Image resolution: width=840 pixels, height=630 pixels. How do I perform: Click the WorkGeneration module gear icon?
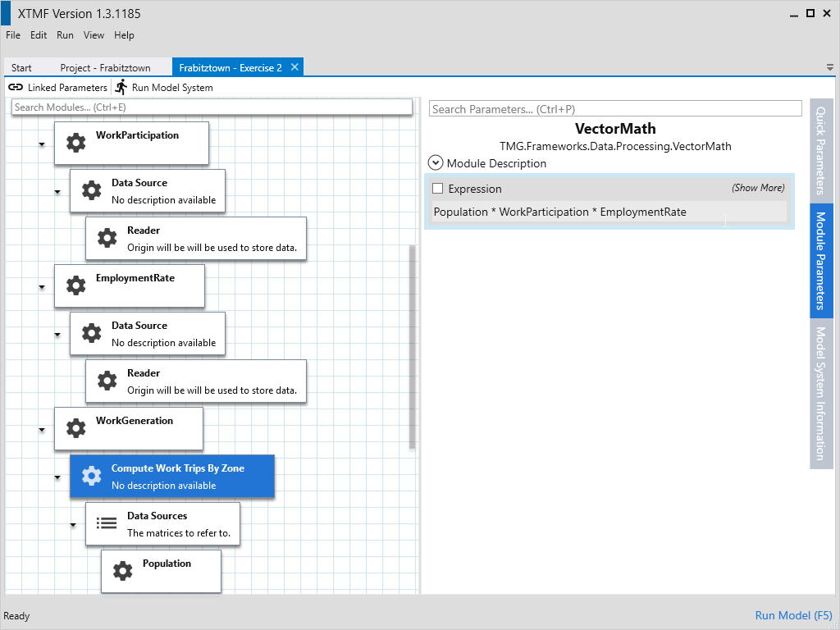pos(75,428)
